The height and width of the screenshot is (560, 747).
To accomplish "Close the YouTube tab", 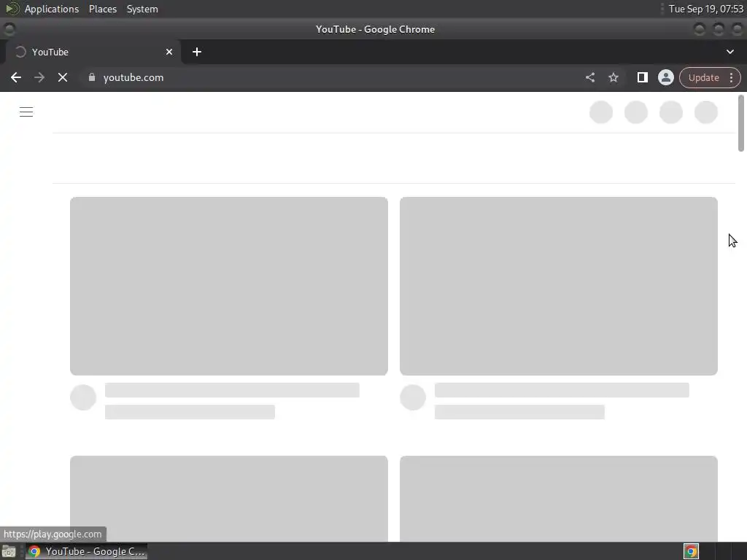I will point(169,52).
